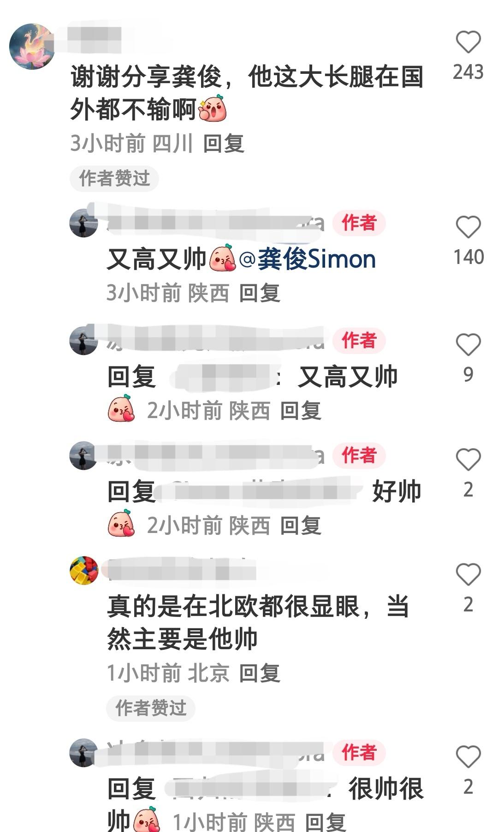Image resolution: width=504 pixels, height=832 pixels.
Task: Reply to the 很帅很帅 comment
Action: coord(326,822)
